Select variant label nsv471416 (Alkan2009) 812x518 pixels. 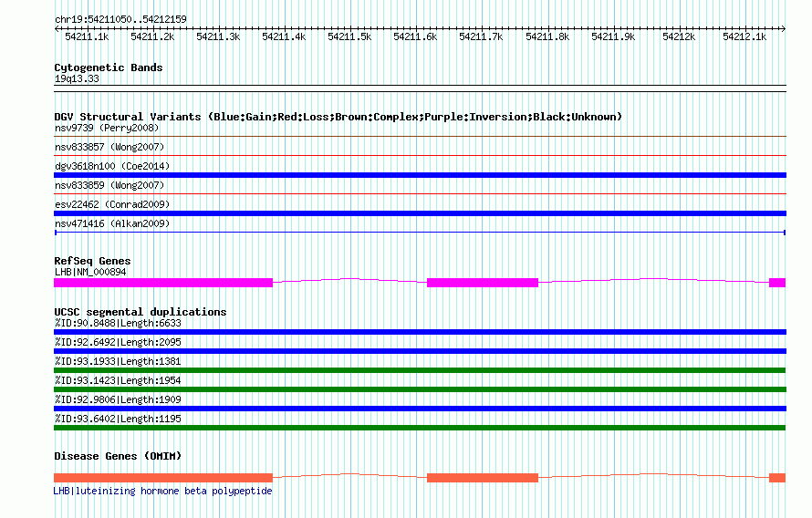112,223
